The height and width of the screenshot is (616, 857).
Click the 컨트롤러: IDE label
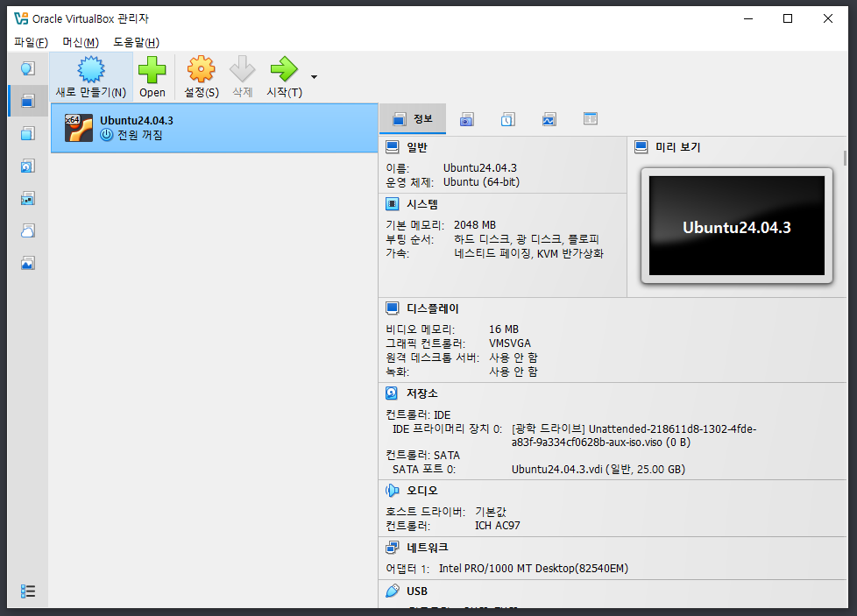point(418,414)
